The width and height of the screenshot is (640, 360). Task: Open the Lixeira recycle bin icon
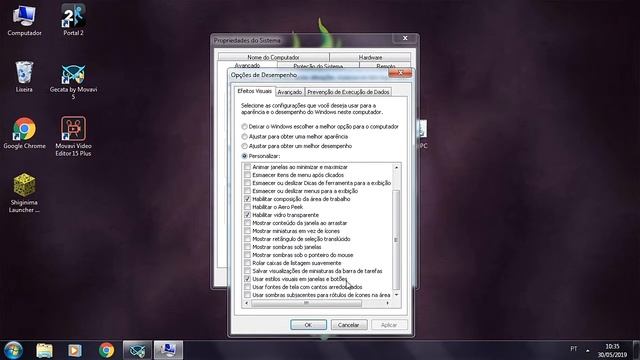[x=24, y=76]
